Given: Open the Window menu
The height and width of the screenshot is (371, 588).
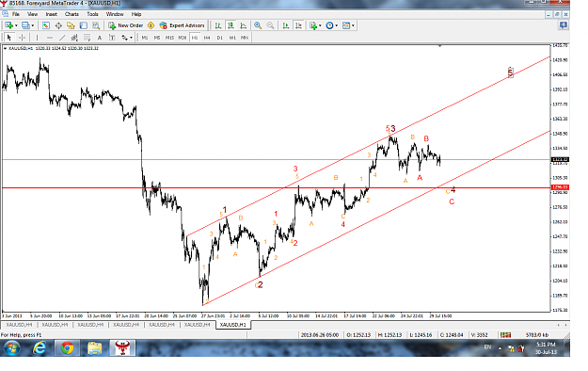Looking at the screenshot, I should 115,14.
